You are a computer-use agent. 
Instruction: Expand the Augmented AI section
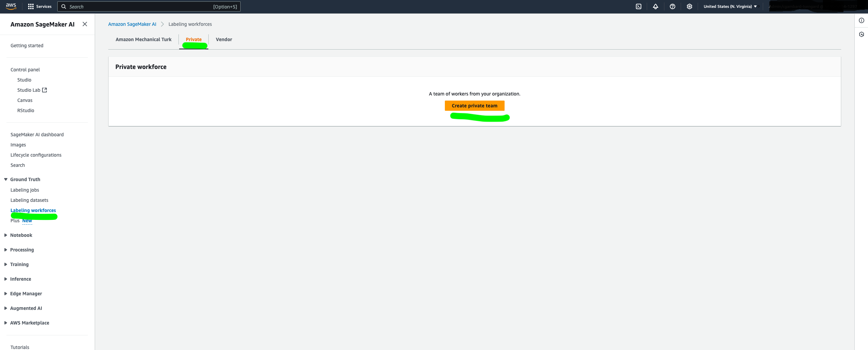tap(6, 308)
